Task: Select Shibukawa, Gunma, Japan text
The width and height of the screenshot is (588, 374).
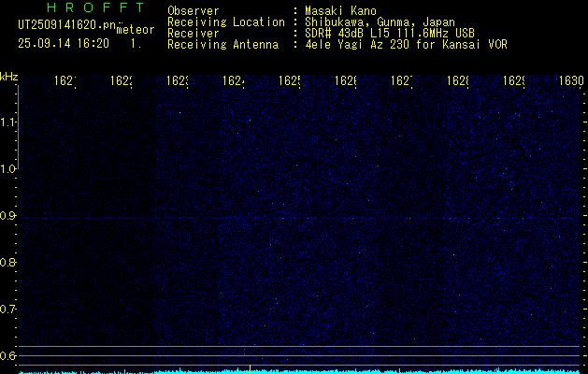Action: (380, 22)
